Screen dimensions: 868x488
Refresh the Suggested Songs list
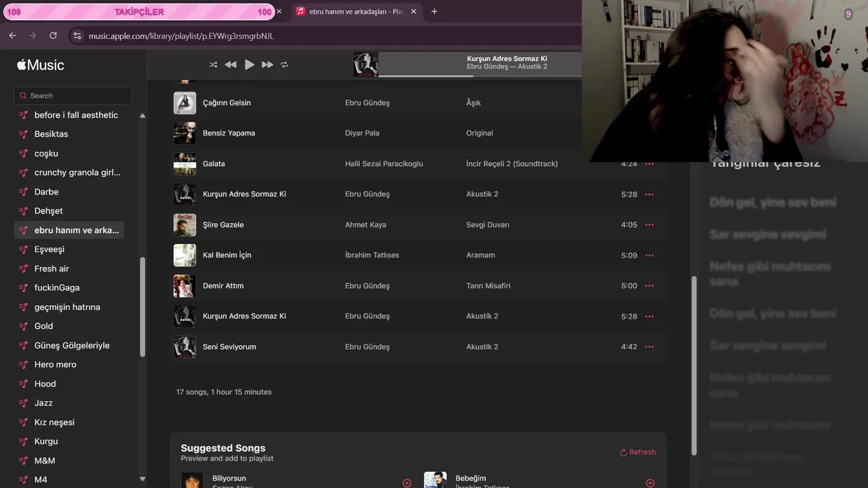point(637,452)
